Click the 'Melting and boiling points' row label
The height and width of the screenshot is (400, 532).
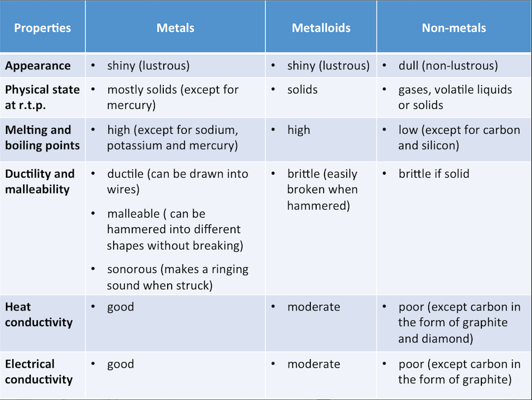pyautogui.click(x=42, y=138)
